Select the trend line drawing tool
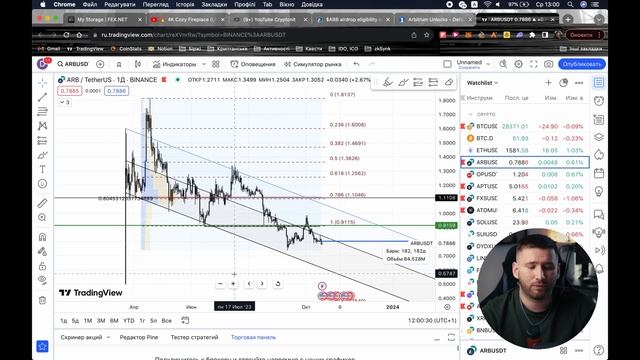640x360 pixels. pos(42,98)
